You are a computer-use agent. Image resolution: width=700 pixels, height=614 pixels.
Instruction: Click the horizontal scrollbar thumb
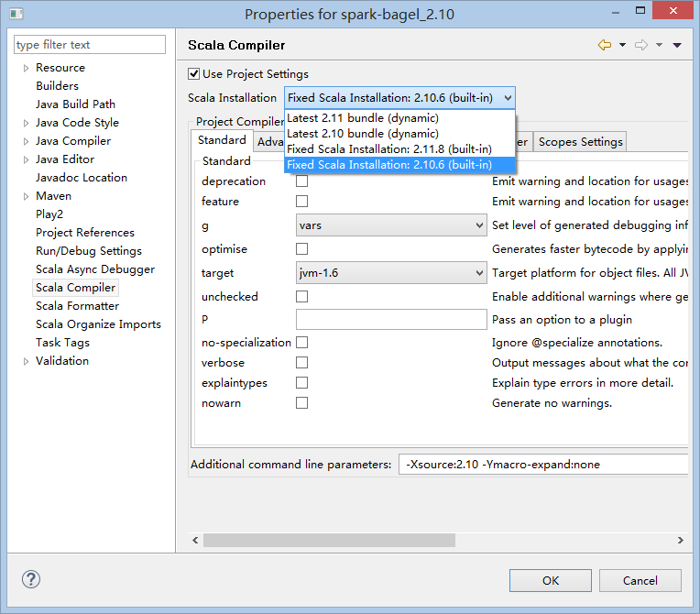pyautogui.click(x=329, y=541)
